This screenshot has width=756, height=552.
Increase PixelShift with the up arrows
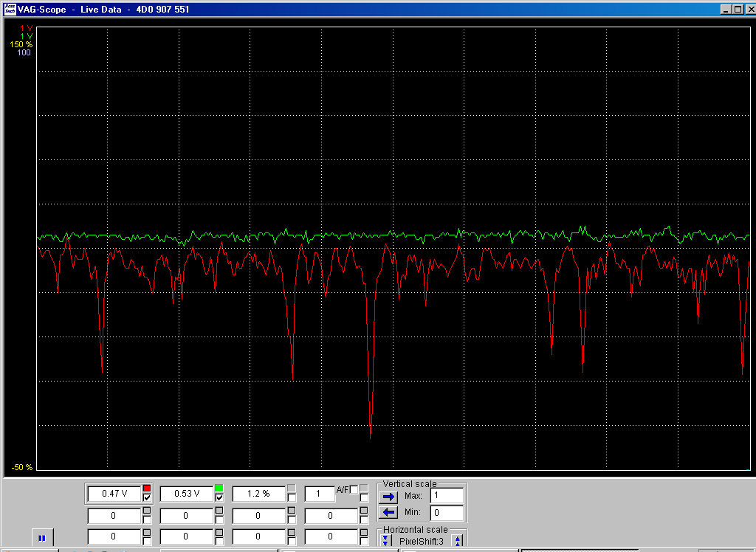(x=458, y=541)
